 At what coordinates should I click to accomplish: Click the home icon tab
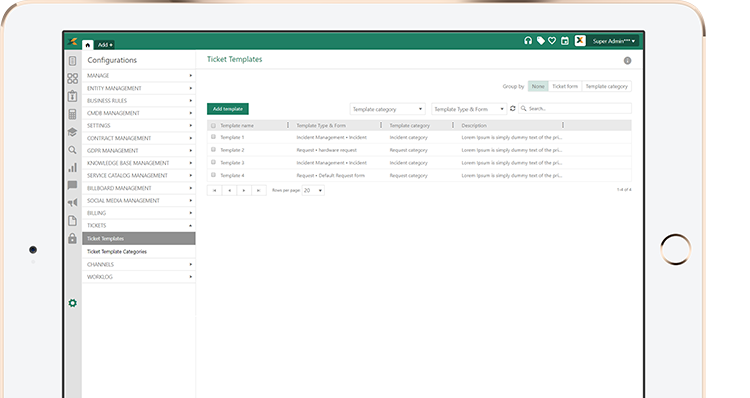click(x=88, y=45)
